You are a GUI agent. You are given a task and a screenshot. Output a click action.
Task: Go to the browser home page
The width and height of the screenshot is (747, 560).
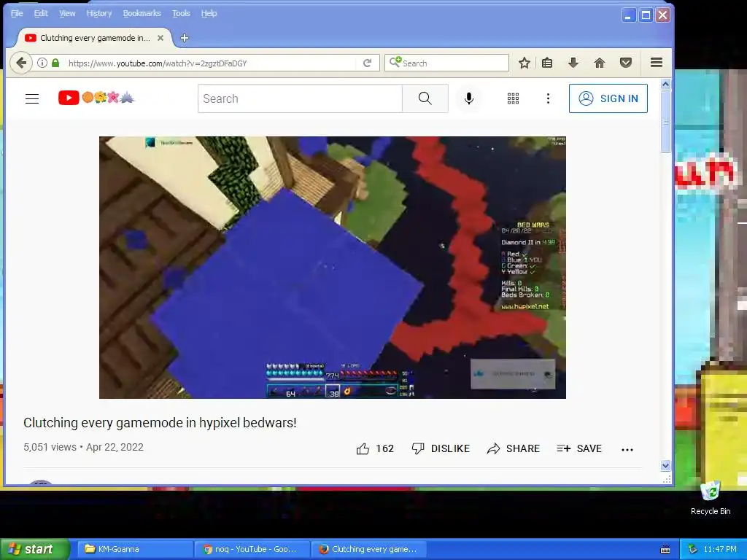(600, 63)
